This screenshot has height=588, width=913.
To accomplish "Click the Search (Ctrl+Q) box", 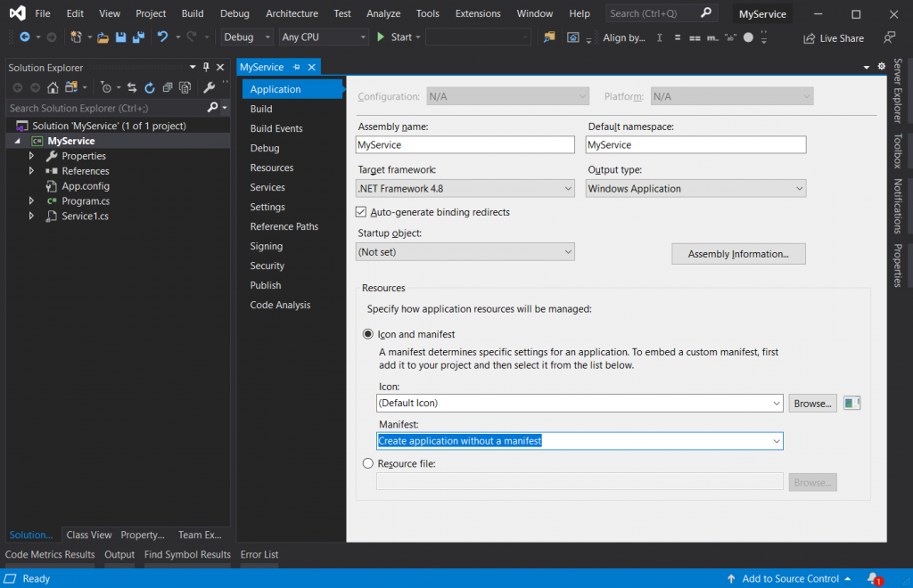I will tap(661, 13).
